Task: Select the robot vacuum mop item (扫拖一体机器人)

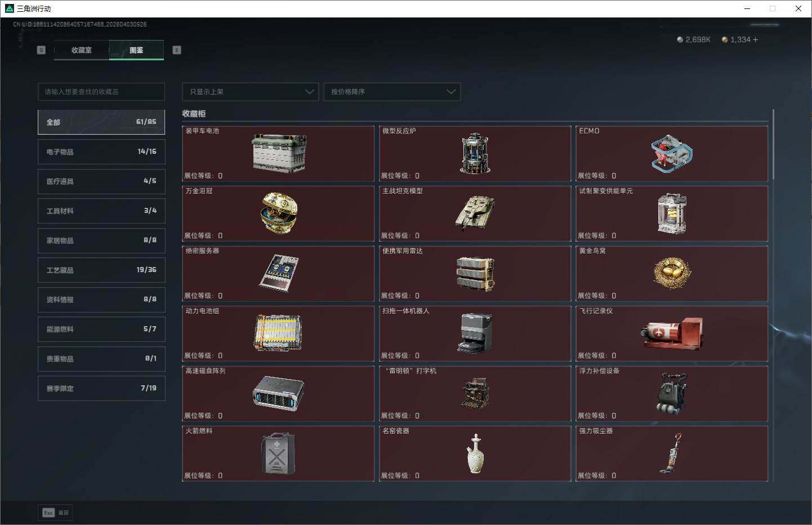Action: [475, 333]
